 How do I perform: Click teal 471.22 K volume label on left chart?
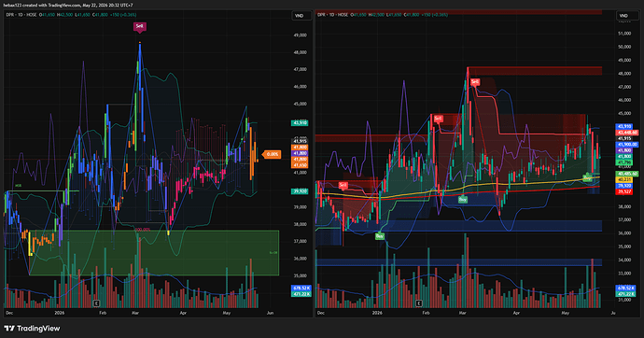301,294
